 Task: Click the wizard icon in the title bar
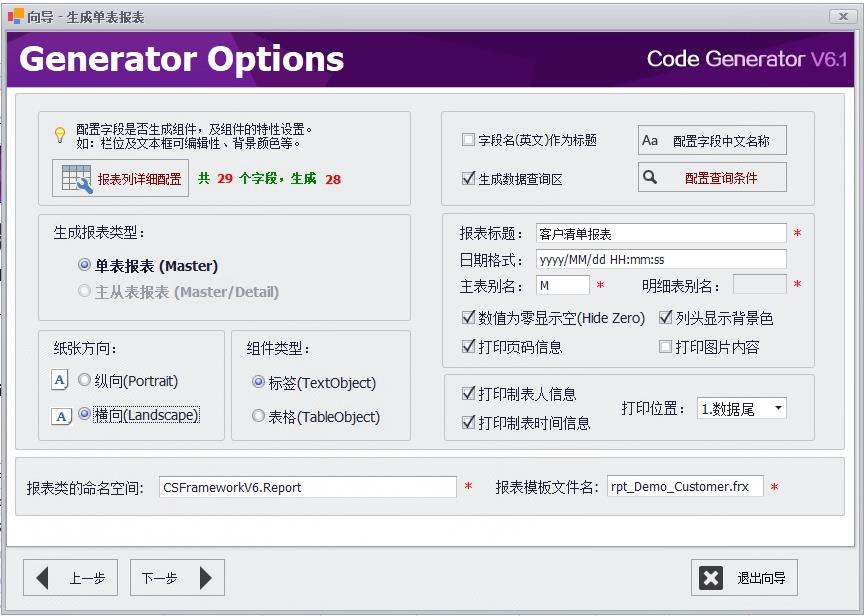(x=14, y=16)
